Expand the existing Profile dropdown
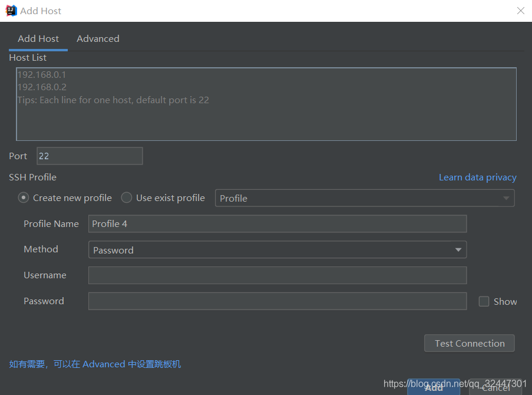Viewport: 532px width, 395px height. [365, 198]
